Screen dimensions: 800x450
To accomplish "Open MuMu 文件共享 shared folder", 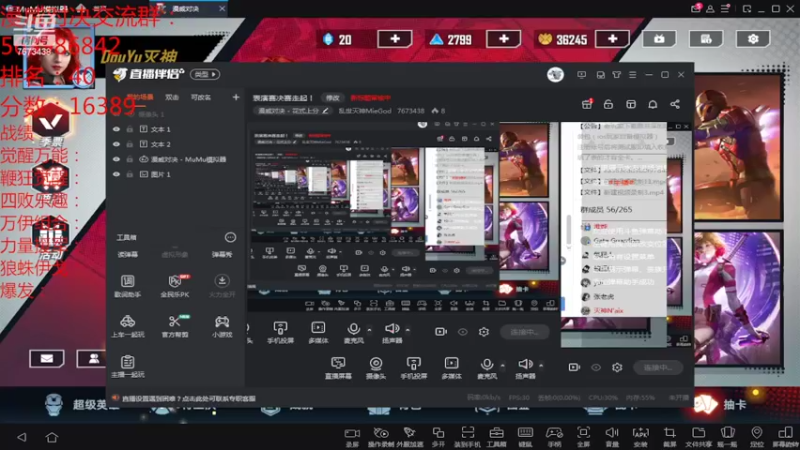I will point(698,437).
